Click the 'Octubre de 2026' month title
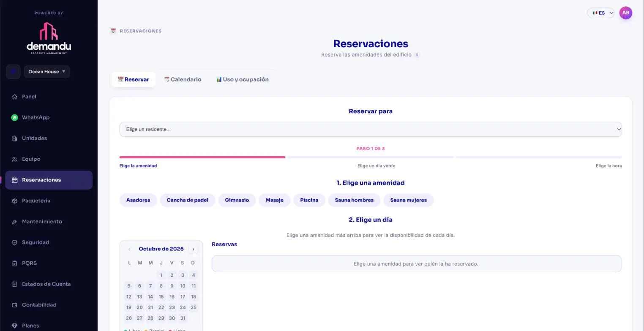Image resolution: width=644 pixels, height=331 pixels. tap(161, 249)
